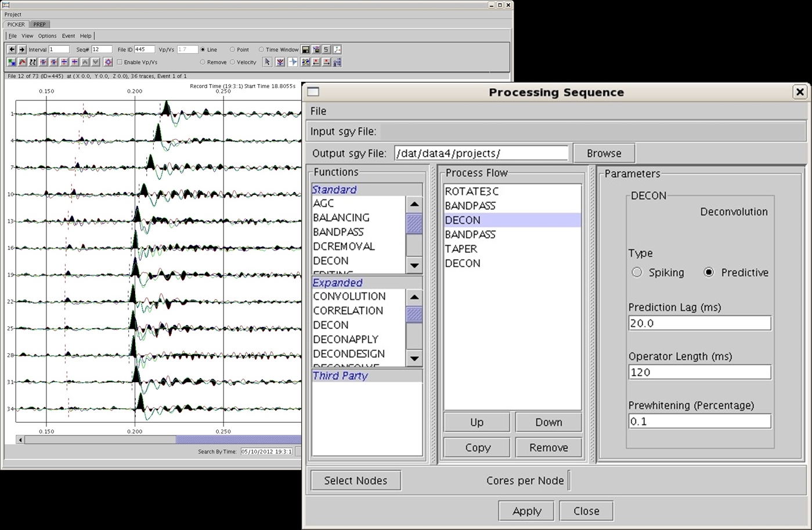Click the Prediction Lag input field
The width and height of the screenshot is (812, 530).
click(699, 324)
